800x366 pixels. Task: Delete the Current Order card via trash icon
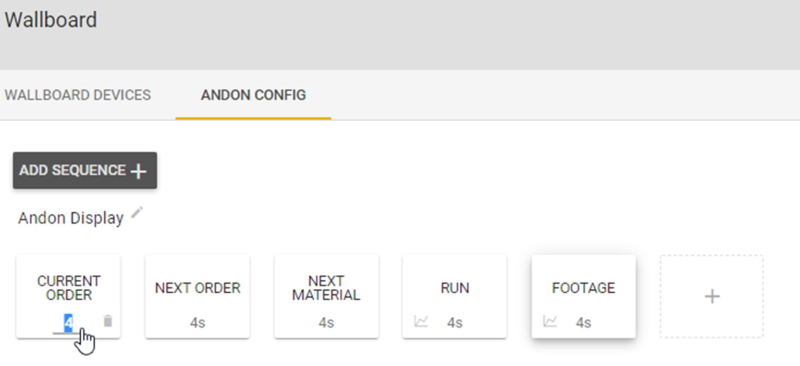click(x=108, y=321)
